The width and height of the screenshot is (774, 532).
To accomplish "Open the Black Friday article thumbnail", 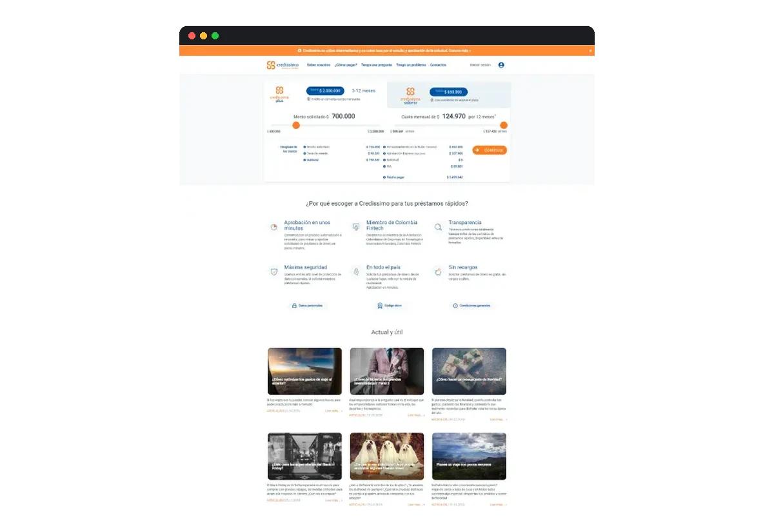I will [x=304, y=457].
